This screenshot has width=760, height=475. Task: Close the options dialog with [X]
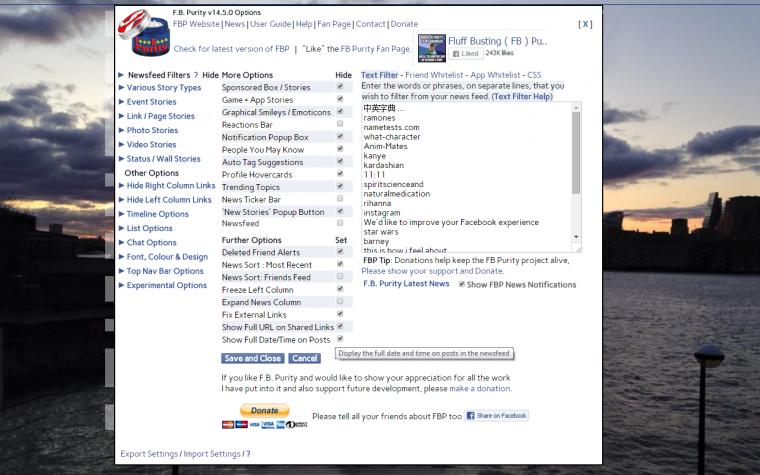585,24
